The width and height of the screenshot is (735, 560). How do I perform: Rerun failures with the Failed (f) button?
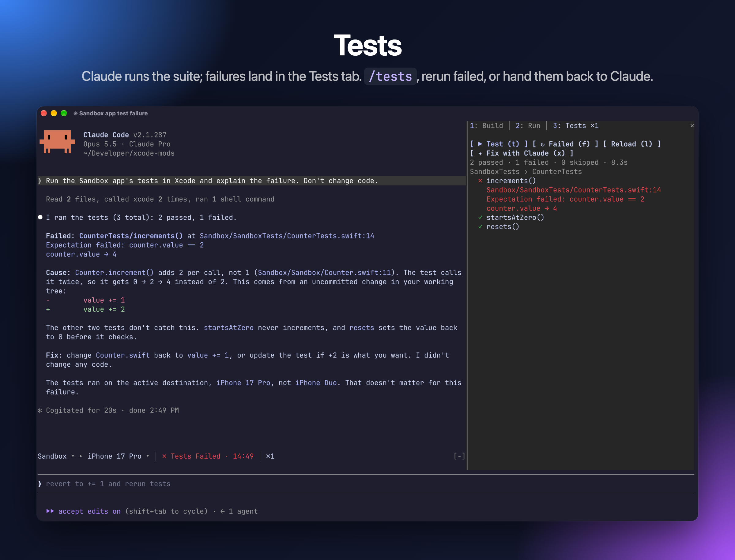click(x=566, y=144)
